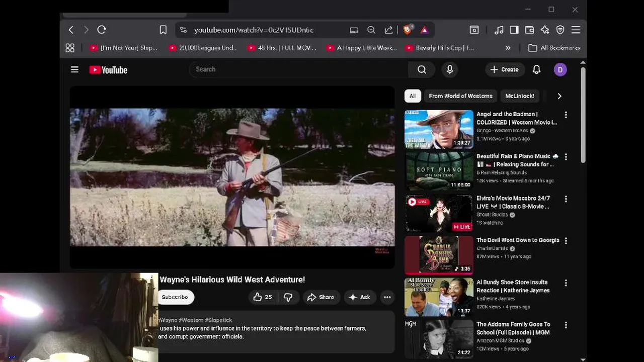The height and width of the screenshot is (362, 644).
Task: Click the media cast icon in address bar
Action: 354,30
